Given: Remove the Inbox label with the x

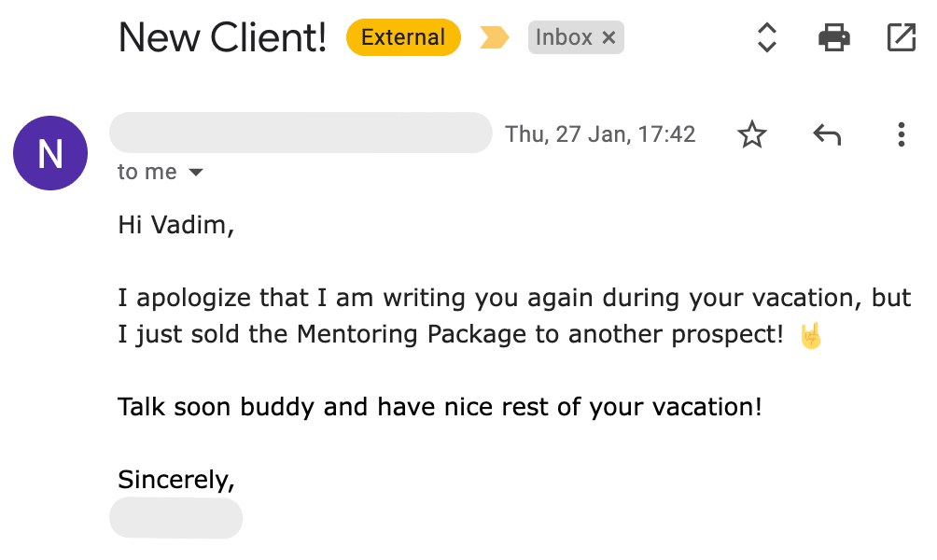Looking at the screenshot, I should [x=608, y=38].
